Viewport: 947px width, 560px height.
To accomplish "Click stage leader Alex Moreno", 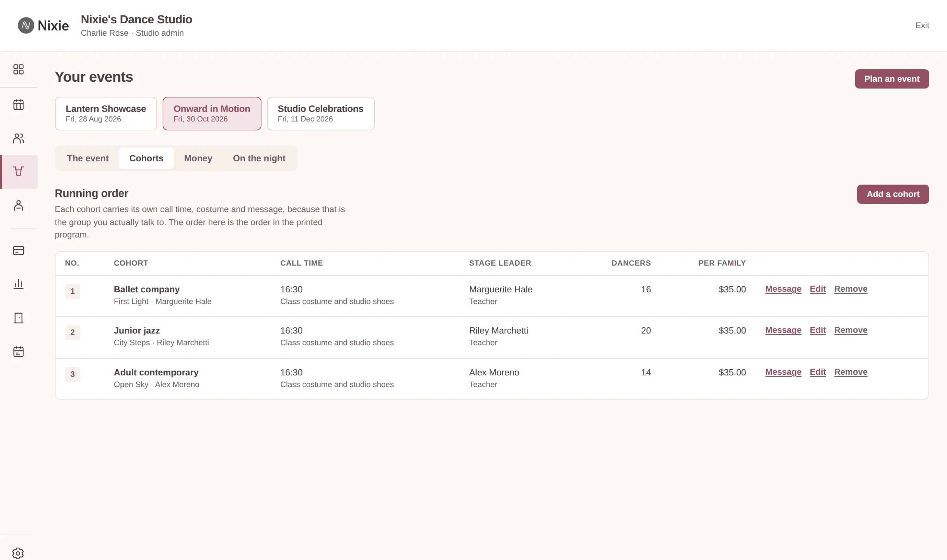I will [x=494, y=372].
